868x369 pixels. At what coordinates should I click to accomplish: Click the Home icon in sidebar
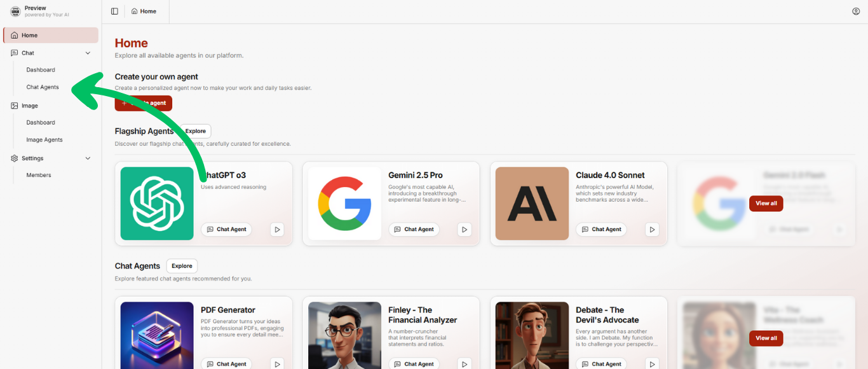(15, 36)
